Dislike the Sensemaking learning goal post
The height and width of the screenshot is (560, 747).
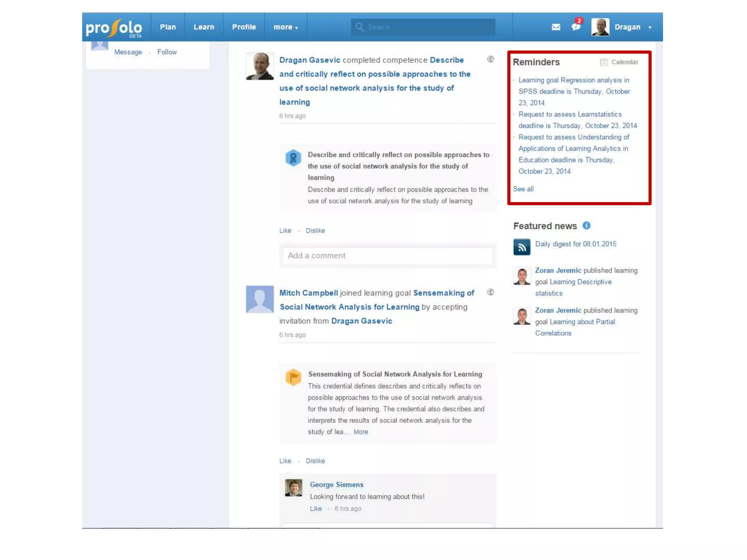click(315, 461)
